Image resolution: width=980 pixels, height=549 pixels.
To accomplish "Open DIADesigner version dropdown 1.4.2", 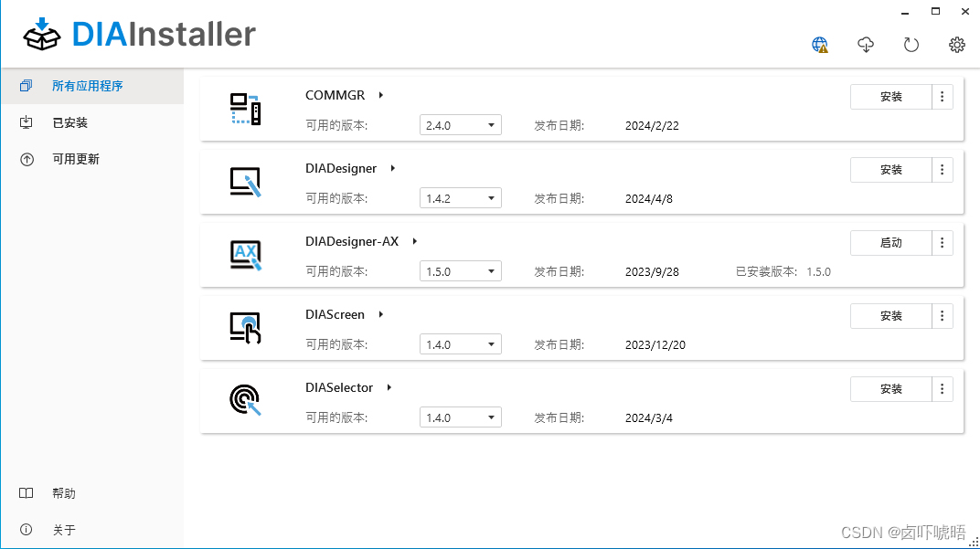I will (461, 198).
